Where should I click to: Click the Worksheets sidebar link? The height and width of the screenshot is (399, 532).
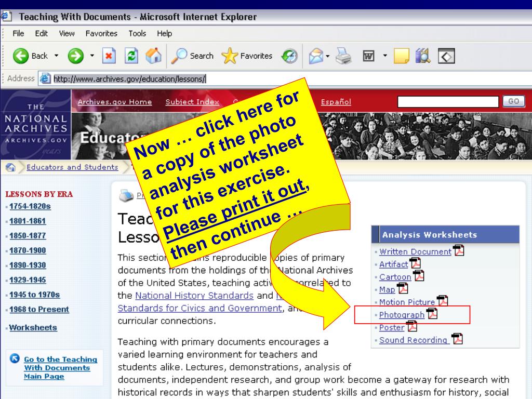[33, 328]
